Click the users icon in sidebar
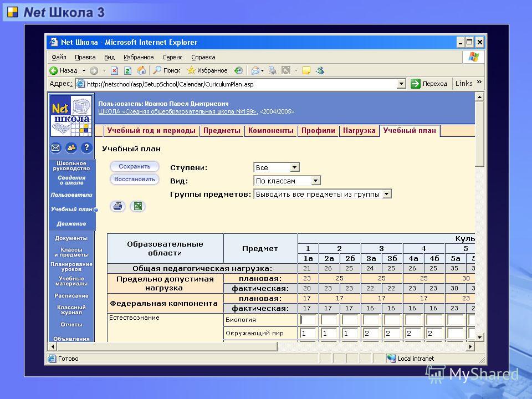 [71, 147]
